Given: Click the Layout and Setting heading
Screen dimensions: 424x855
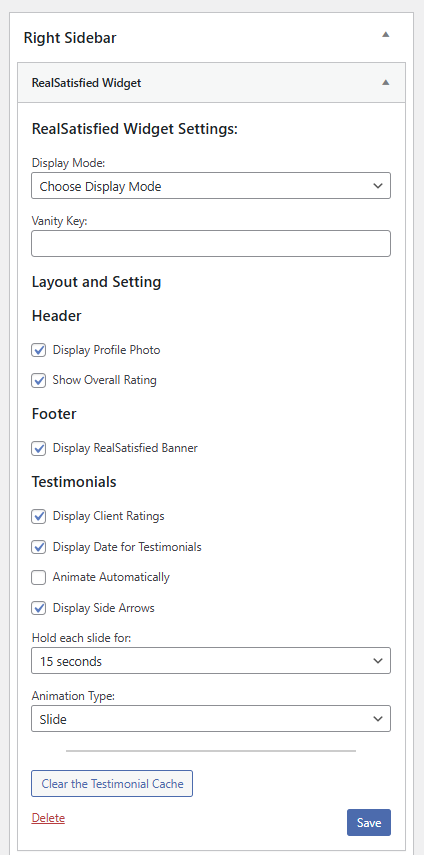Looking at the screenshot, I should 96,282.
